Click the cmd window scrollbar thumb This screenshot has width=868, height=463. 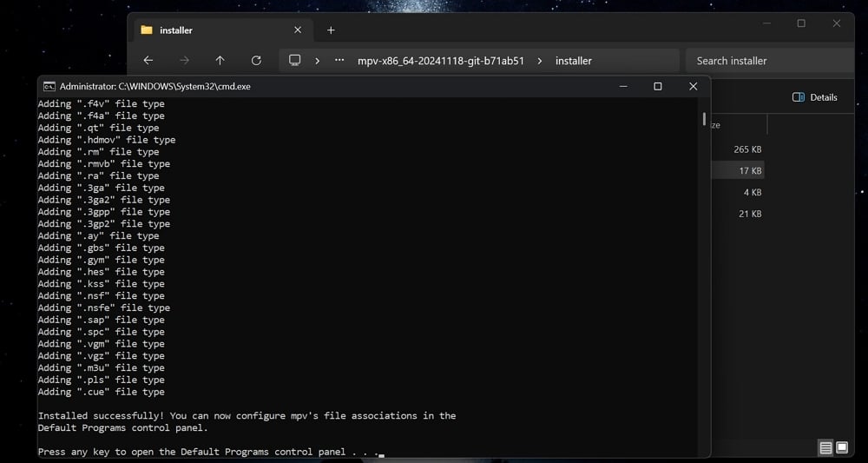pos(704,119)
